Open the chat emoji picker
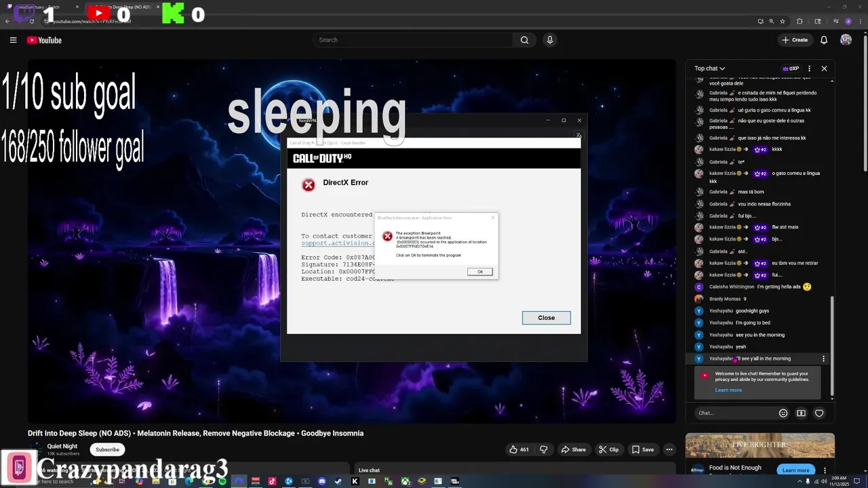The width and height of the screenshot is (868, 488). 783,413
